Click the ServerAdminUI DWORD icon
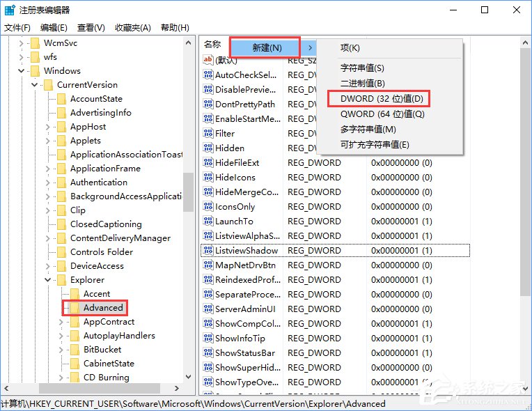This screenshot has width=532, height=411. pyautogui.click(x=208, y=309)
